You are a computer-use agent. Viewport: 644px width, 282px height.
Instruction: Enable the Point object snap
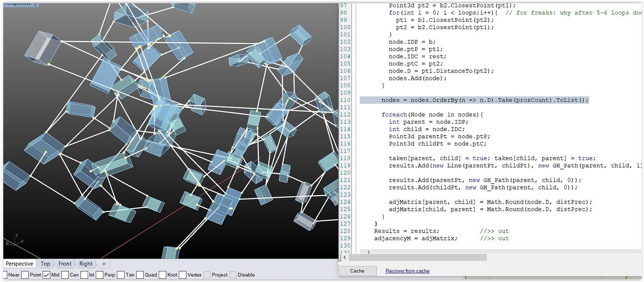26,275
